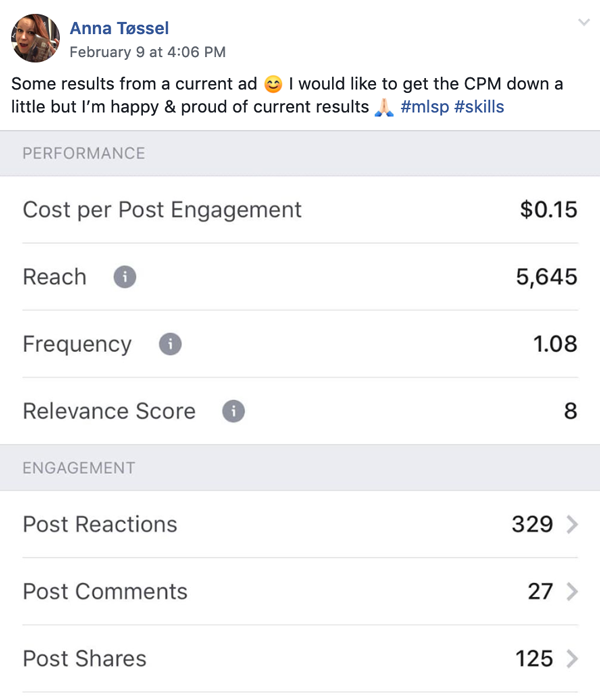600x696 pixels.
Task: Expand Post Reactions details chevron
Action: (x=572, y=524)
